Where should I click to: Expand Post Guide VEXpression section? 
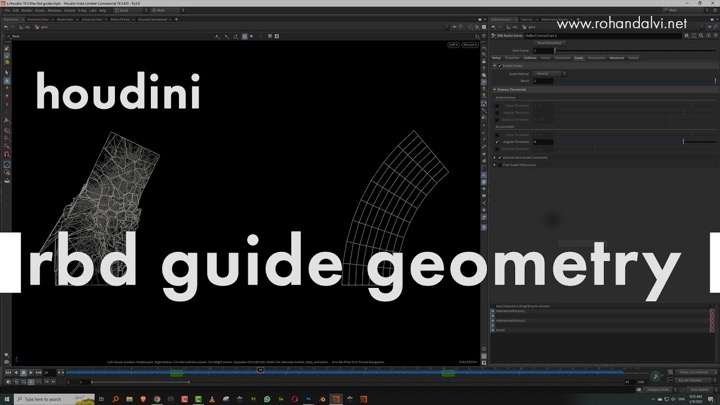(495, 165)
